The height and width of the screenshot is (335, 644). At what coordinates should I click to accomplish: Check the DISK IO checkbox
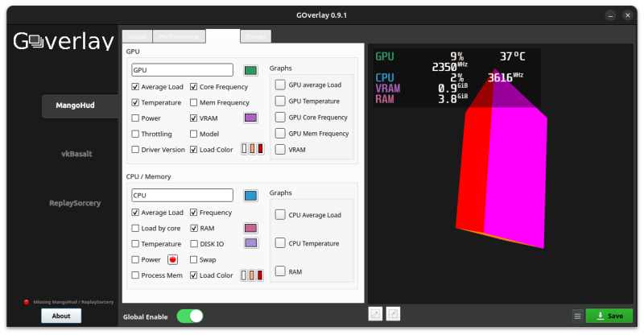click(x=193, y=244)
